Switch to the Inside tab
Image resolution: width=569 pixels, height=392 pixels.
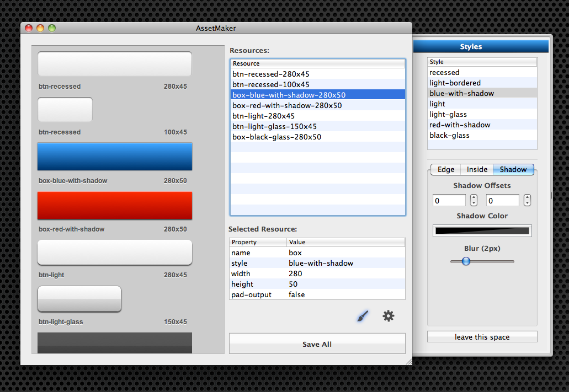[x=477, y=170]
